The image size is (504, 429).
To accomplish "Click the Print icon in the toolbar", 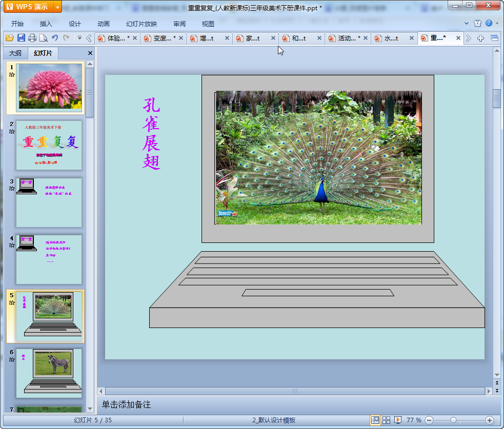I will click(32, 38).
